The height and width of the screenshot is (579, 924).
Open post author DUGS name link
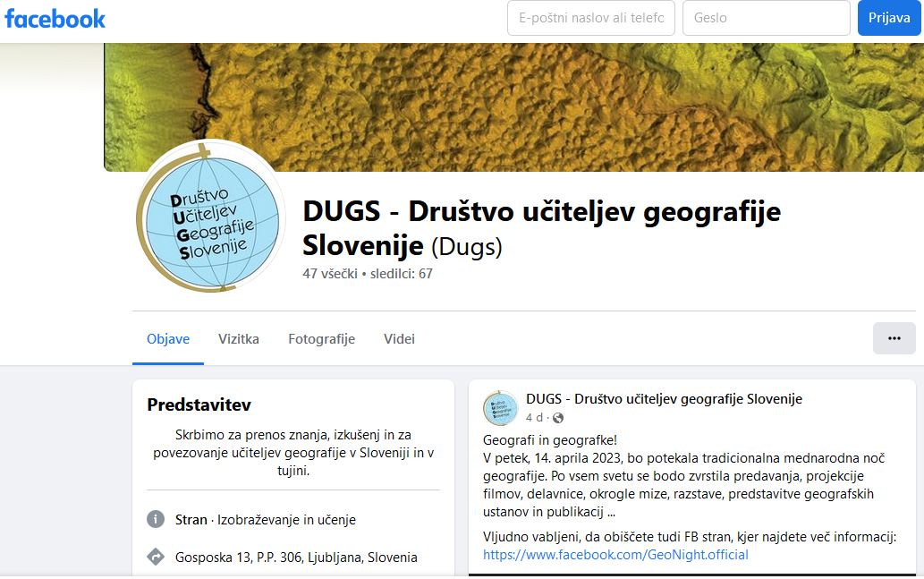(664, 399)
